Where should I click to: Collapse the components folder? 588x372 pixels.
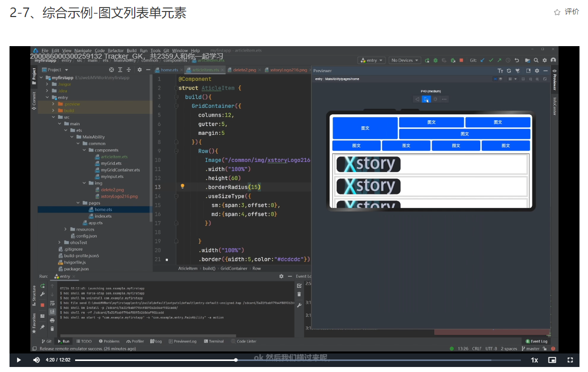tap(84, 150)
